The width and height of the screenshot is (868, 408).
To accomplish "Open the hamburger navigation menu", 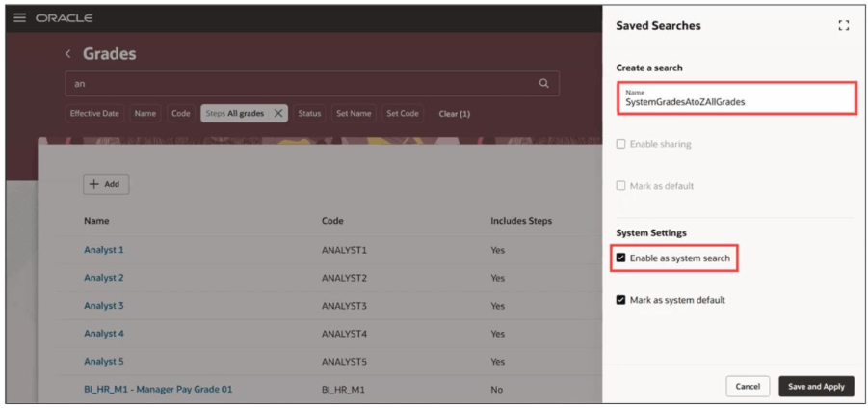I will coord(19,17).
